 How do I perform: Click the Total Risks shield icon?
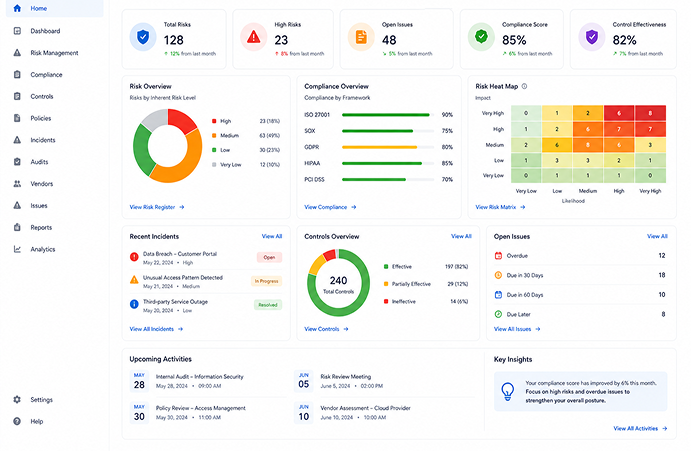tap(143, 37)
